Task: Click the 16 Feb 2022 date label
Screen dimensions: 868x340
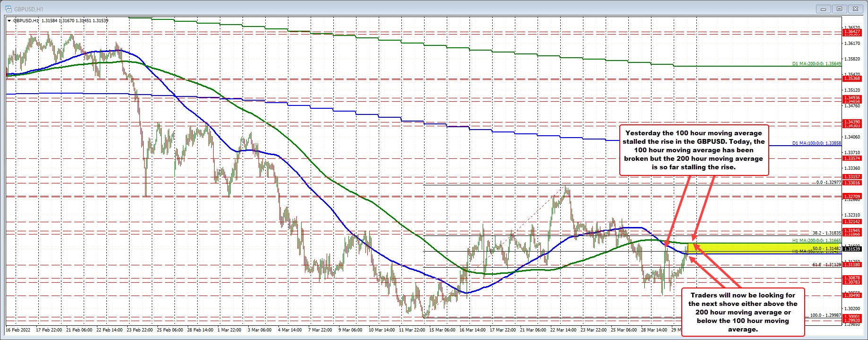Action: 17,330
